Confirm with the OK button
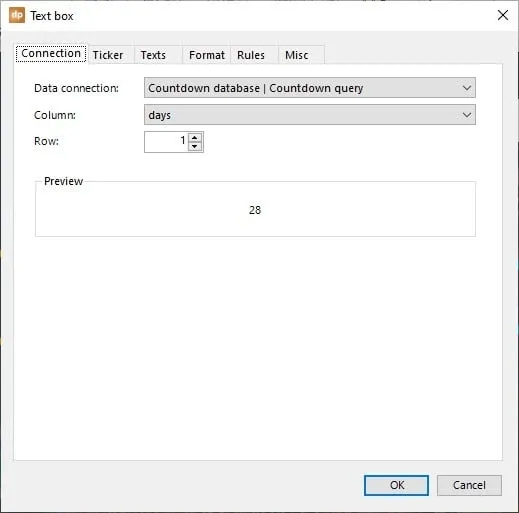This screenshot has width=519, height=513. click(396, 485)
